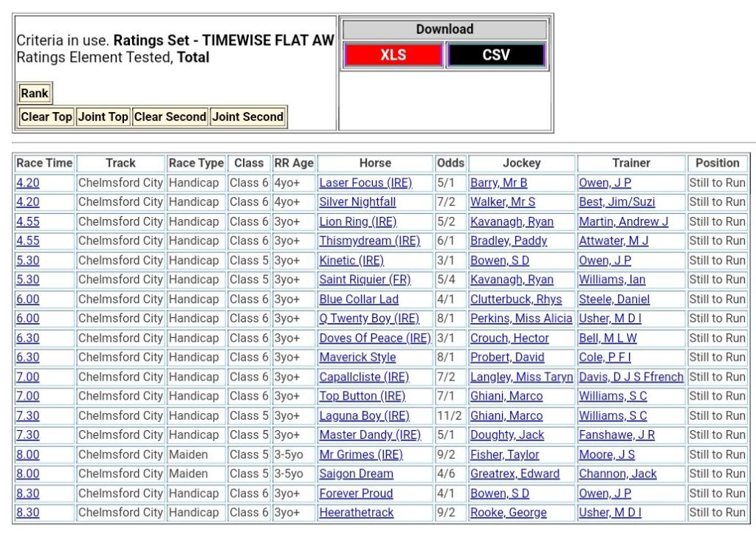Choose the Joint Top filter
Image resolution: width=756 pixels, height=537 pixels.
103,117
